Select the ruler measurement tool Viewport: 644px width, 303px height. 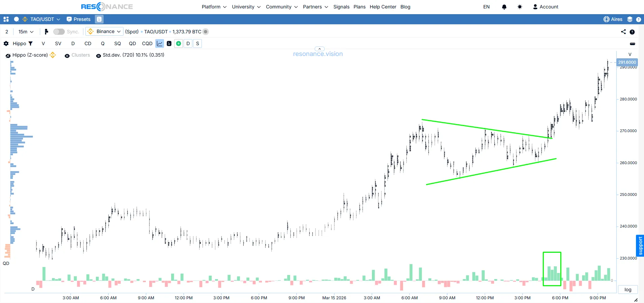[632, 43]
